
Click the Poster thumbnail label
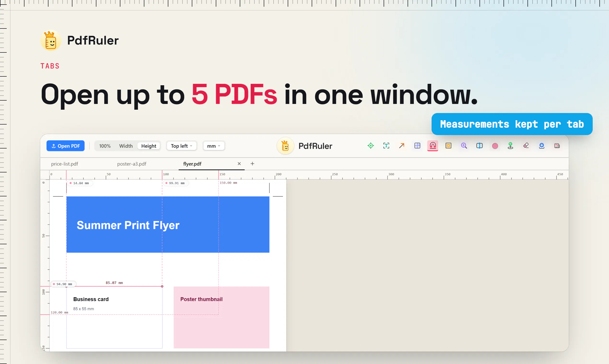point(201,299)
